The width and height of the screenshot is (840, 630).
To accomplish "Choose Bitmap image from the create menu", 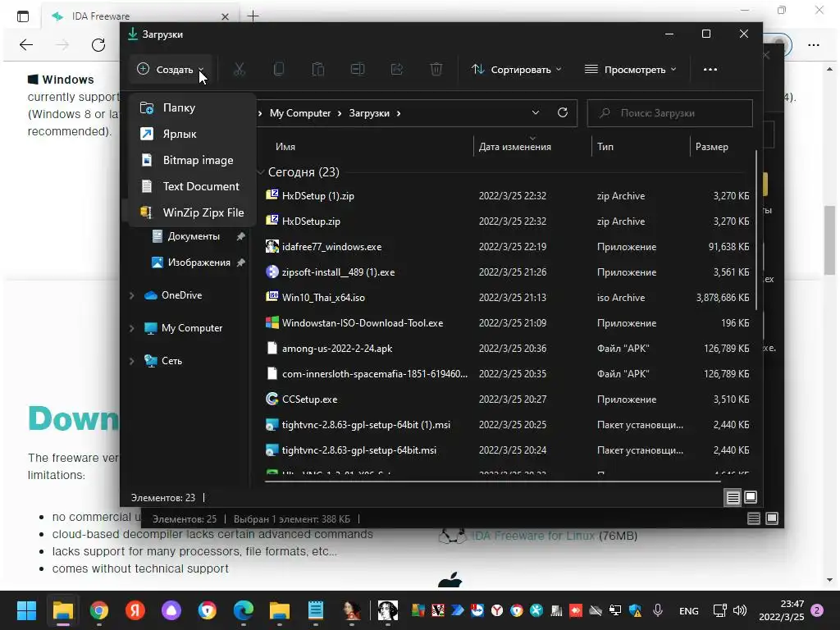I will coord(192,160).
